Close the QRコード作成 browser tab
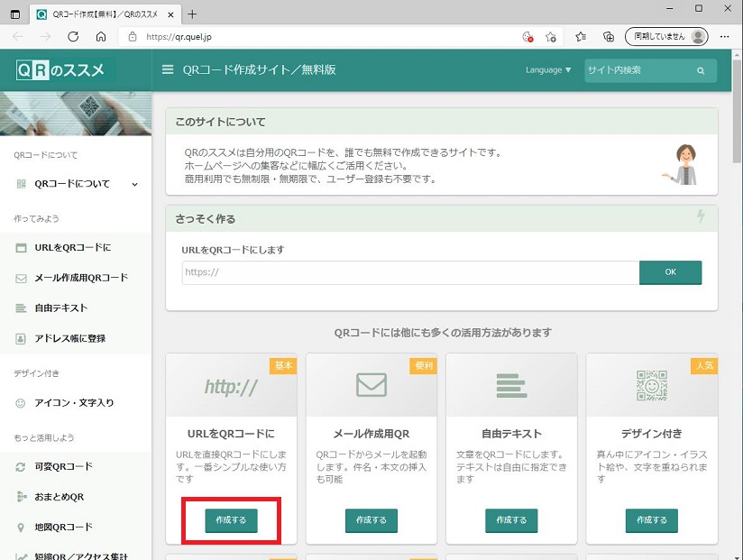Screen dimensions: 743x560 coord(170,14)
